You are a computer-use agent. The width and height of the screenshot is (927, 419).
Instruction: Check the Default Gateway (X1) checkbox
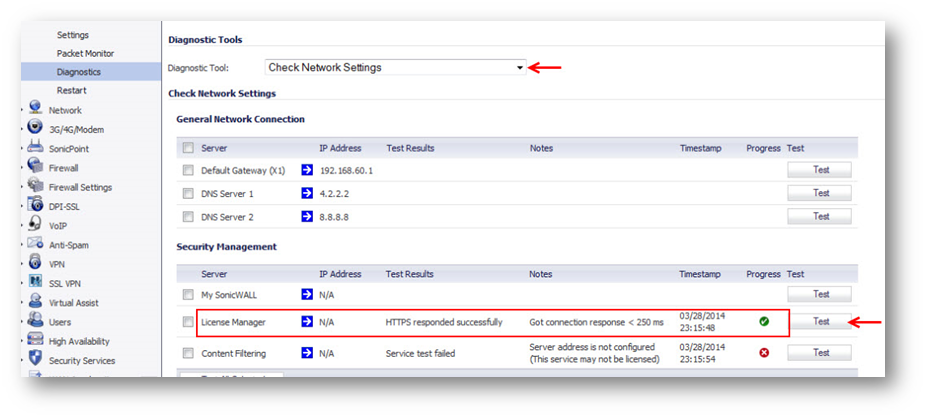[x=188, y=171]
